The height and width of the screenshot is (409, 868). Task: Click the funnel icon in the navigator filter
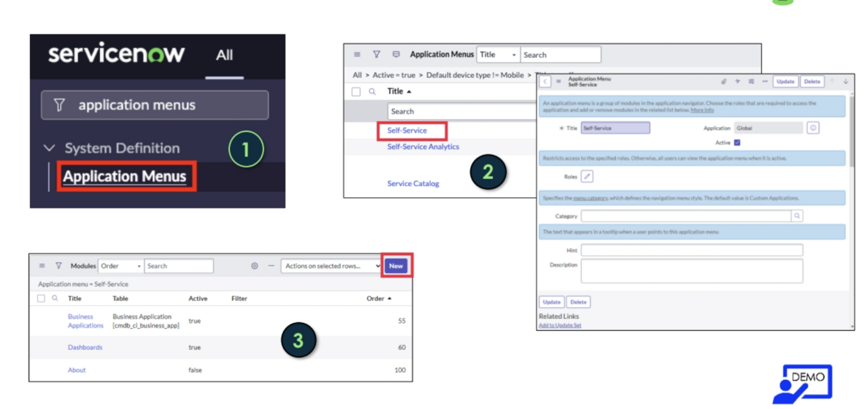(x=59, y=105)
